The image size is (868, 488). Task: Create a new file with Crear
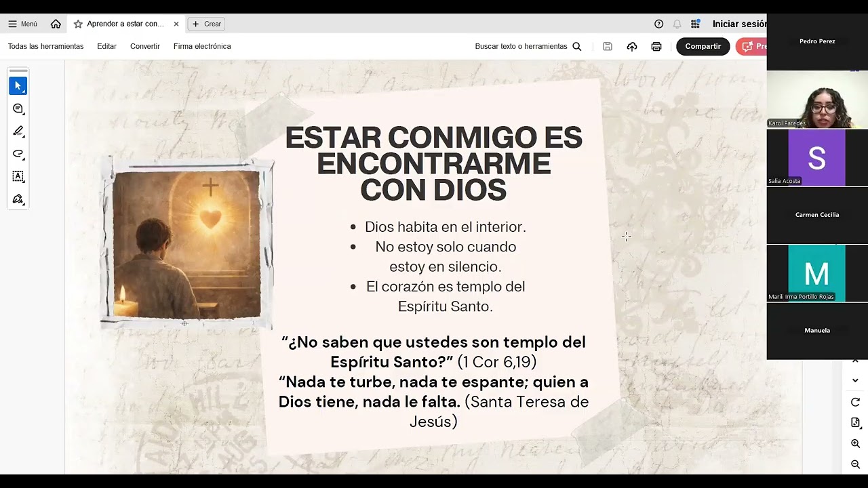click(206, 24)
